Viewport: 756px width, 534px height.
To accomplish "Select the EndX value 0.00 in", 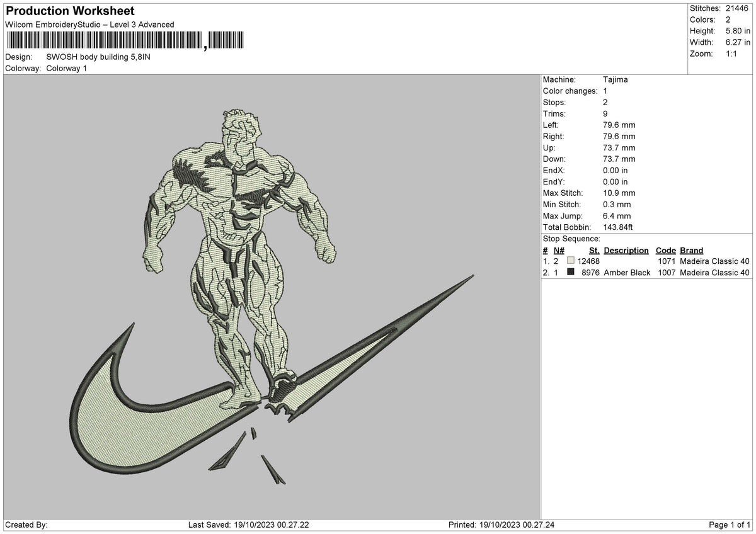I will 616,171.
